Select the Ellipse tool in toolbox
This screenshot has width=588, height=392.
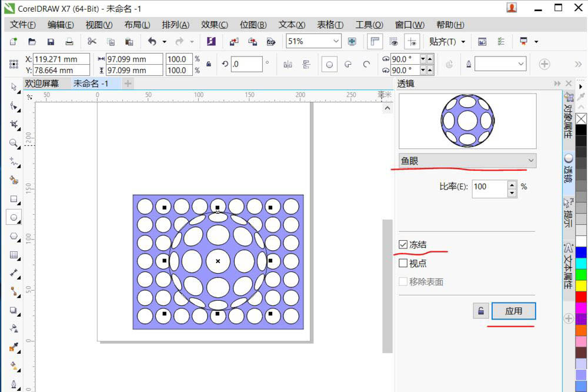click(x=14, y=218)
